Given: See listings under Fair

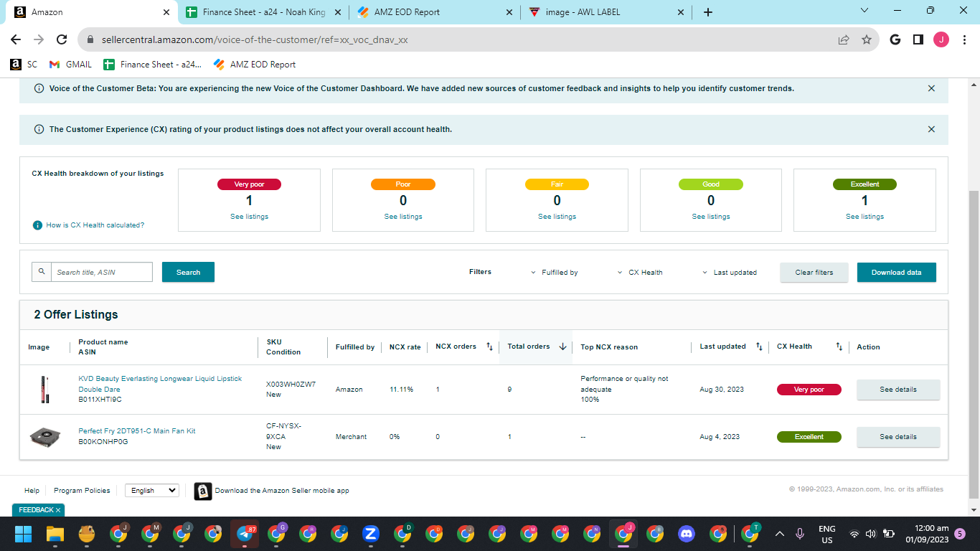Looking at the screenshot, I should pos(557,217).
